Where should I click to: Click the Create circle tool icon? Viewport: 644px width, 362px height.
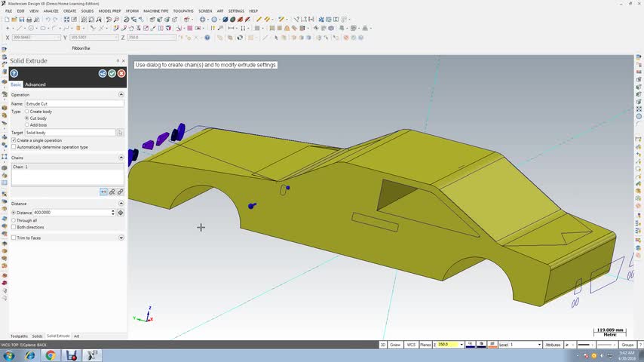[x=31, y=29]
